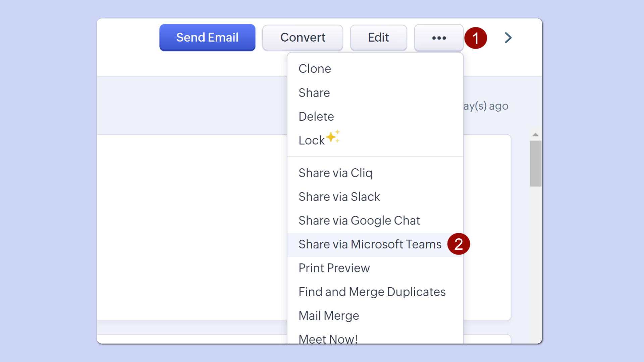Viewport: 644px width, 362px height.
Task: Select Delete from the options menu
Action: pos(316,117)
